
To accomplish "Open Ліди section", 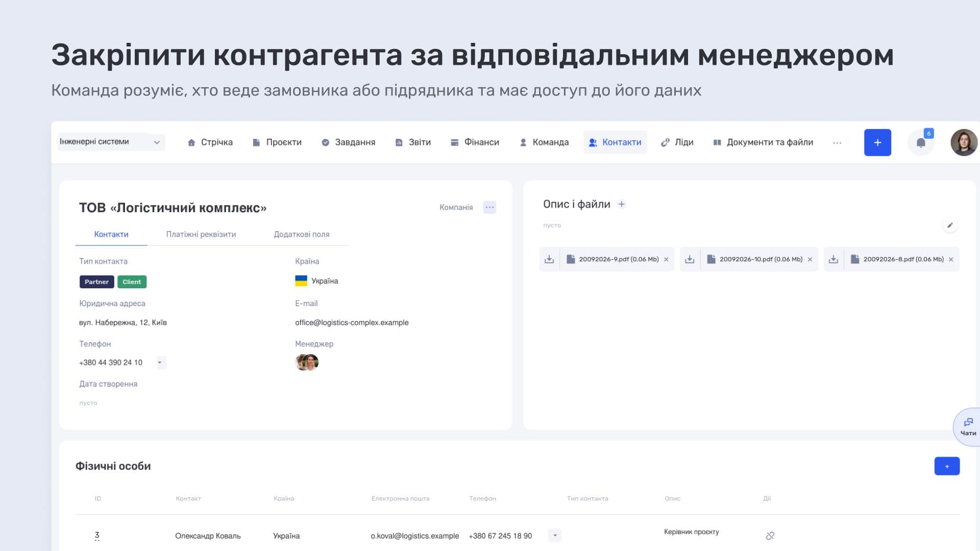I will [x=677, y=142].
